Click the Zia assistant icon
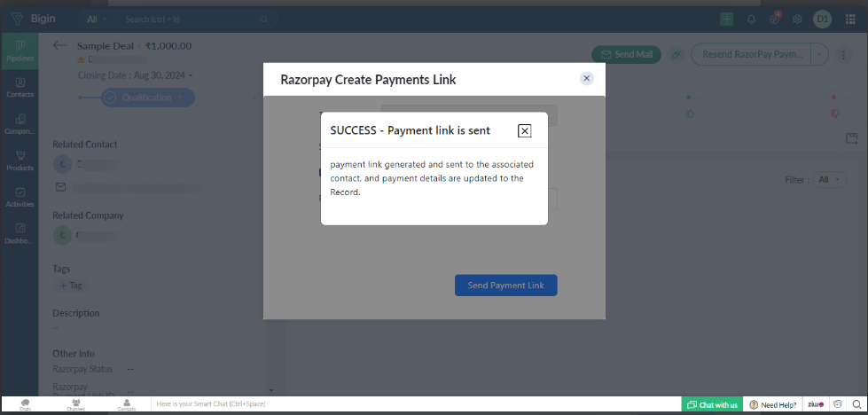The height and width of the screenshot is (415, 868). (x=816, y=404)
